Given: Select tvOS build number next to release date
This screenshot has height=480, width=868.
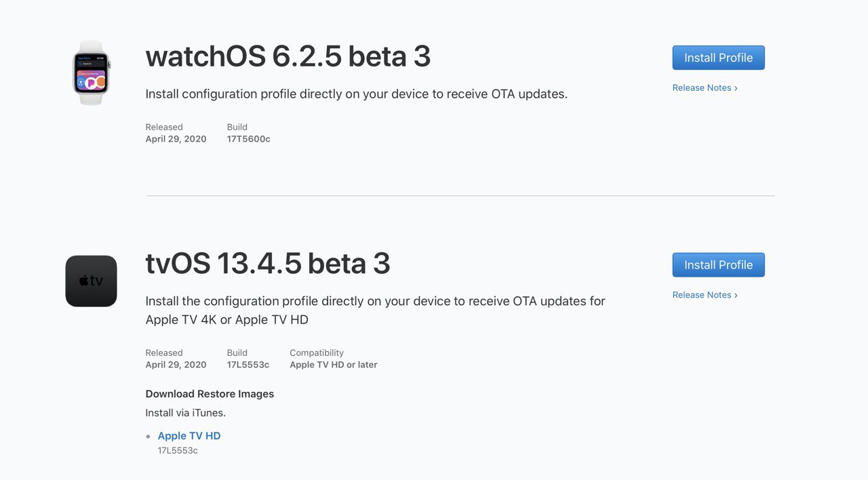Looking at the screenshot, I should tap(248, 365).
